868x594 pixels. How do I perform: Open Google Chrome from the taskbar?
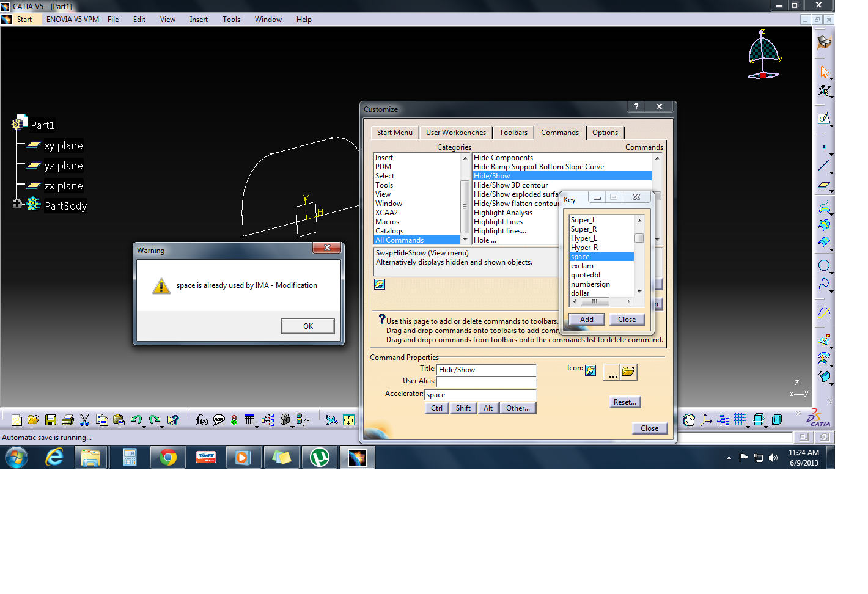click(167, 457)
